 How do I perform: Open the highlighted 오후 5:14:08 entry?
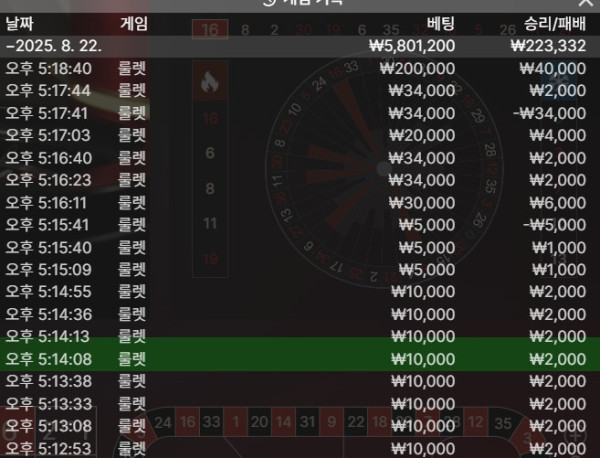click(300, 359)
